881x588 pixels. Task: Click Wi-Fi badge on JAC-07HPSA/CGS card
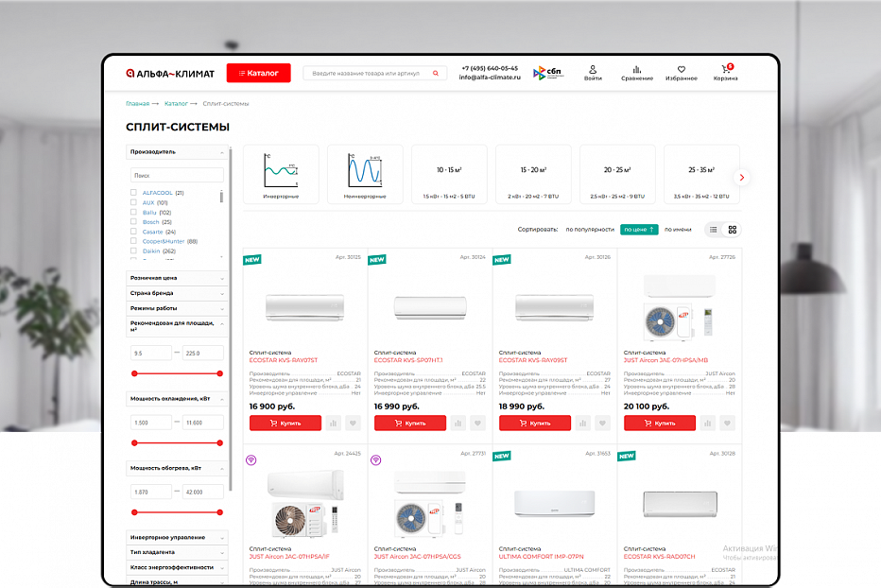click(x=376, y=459)
